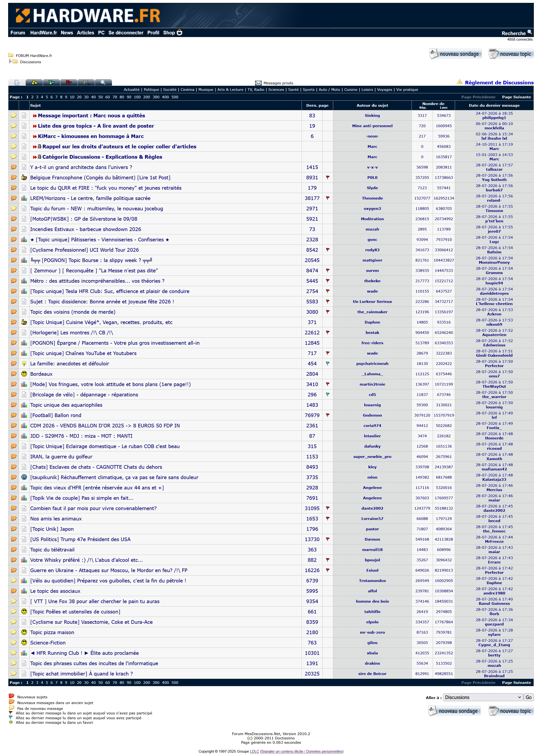Jump to last read via flag on LREM/Horizons row
The image size is (542, 756).
(x=327, y=198)
